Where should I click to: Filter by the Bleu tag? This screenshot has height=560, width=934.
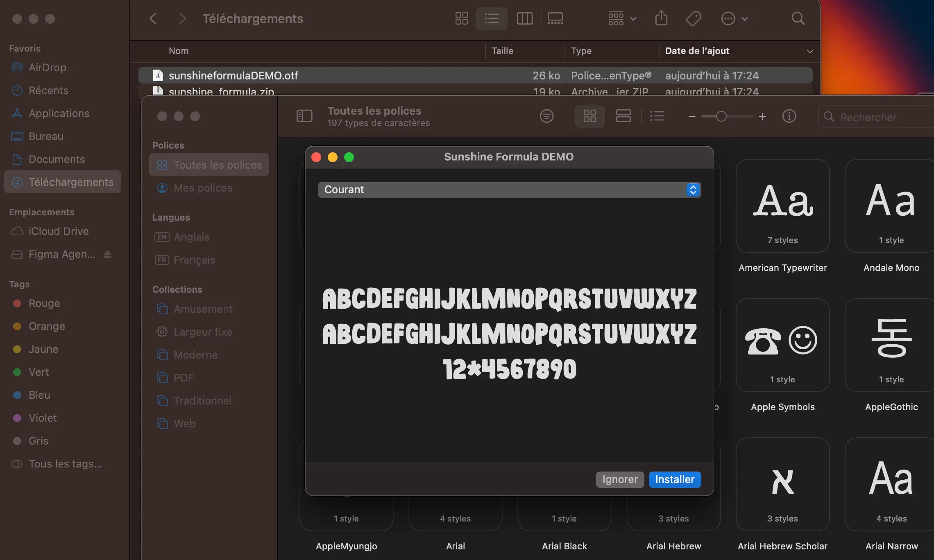click(63, 395)
